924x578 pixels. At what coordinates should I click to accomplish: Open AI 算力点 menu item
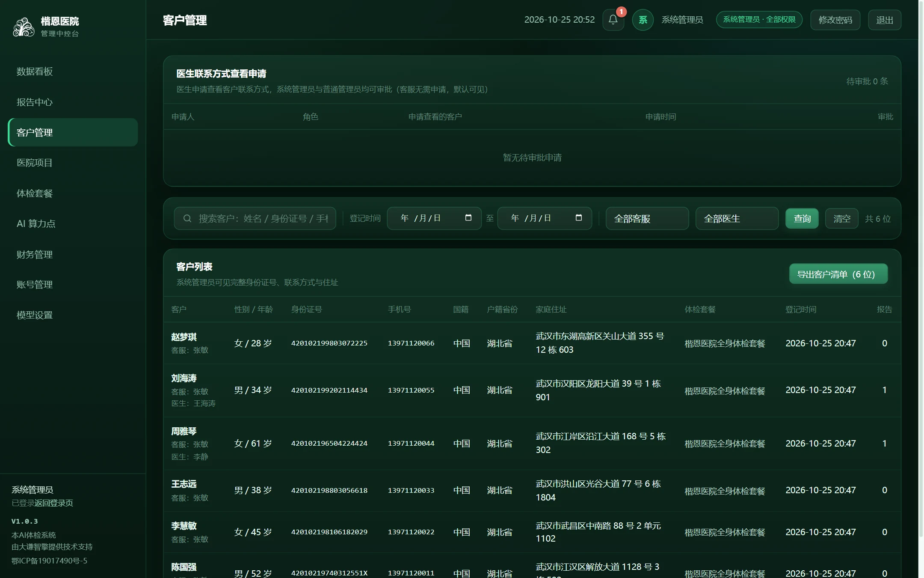(x=73, y=223)
